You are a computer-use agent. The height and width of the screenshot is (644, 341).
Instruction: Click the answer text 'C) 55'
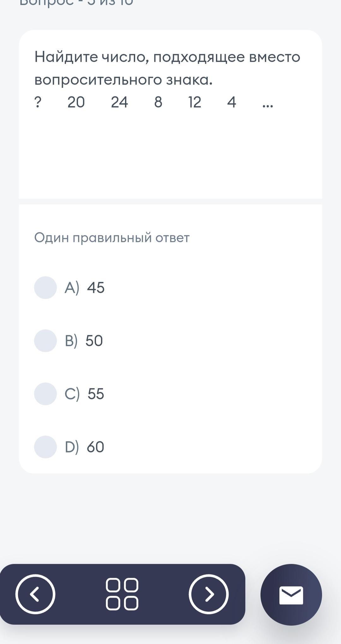[84, 394]
